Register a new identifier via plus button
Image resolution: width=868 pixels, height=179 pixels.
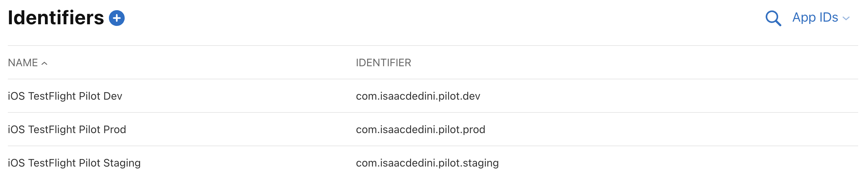pyautogui.click(x=116, y=18)
